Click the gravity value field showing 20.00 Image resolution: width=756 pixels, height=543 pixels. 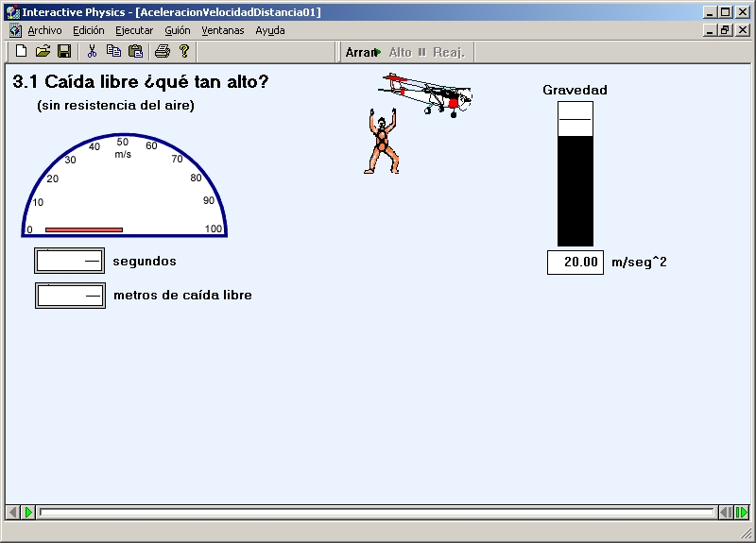pyautogui.click(x=576, y=263)
